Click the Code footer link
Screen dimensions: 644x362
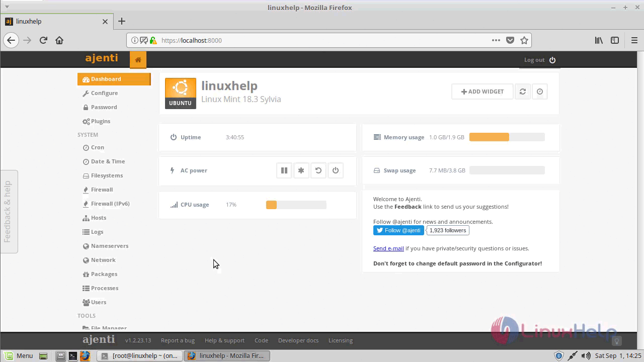tap(261, 340)
